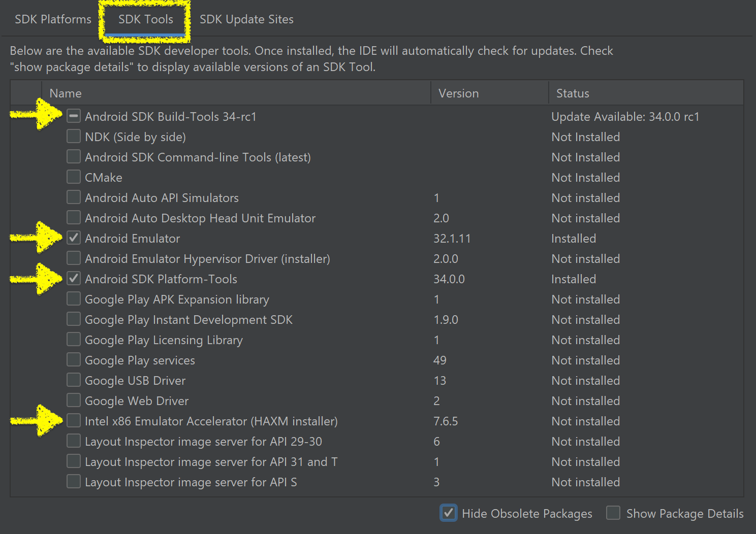Sort the table by Name column header
Screen dimensions: 756x534
(x=236, y=93)
